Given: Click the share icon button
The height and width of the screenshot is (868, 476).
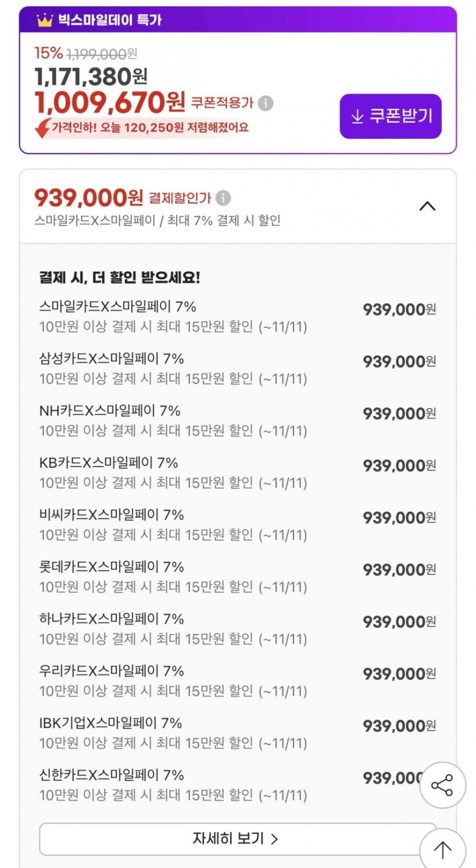Looking at the screenshot, I should click(x=442, y=785).
